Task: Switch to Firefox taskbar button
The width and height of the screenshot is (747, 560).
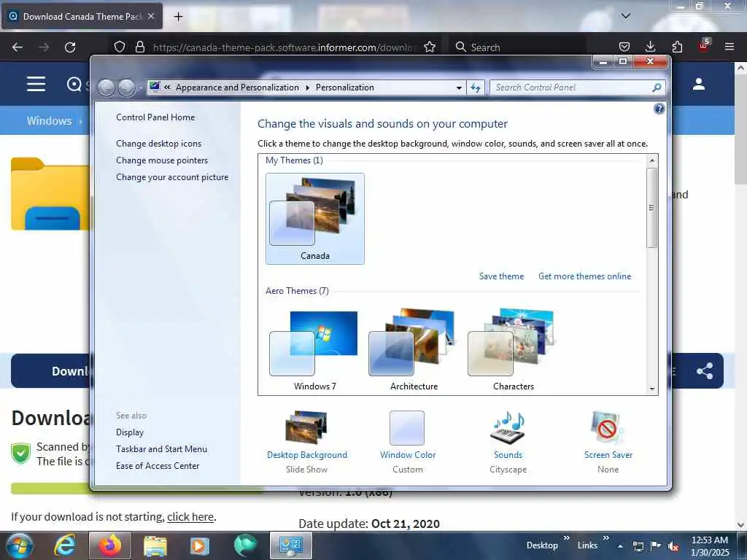Action: click(x=109, y=545)
